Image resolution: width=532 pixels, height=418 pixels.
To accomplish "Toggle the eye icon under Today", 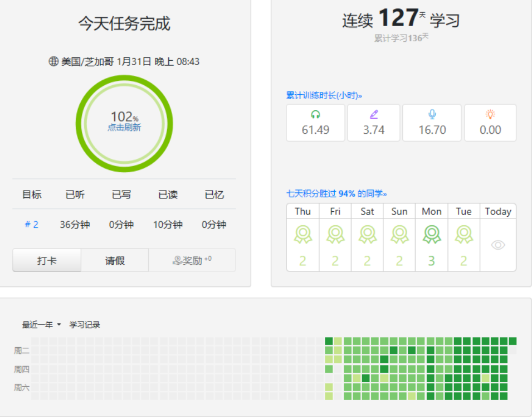I will (497, 245).
